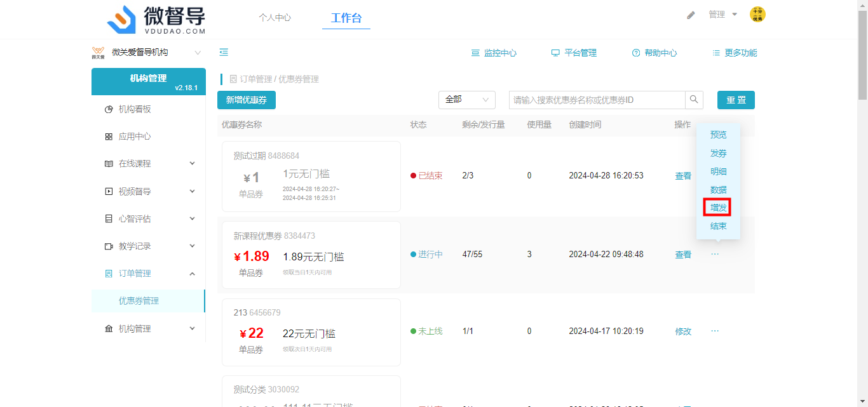868x407 pixels.
Task: Open the 新课程优惠券 8384473 coupon card
Action: [x=311, y=255]
